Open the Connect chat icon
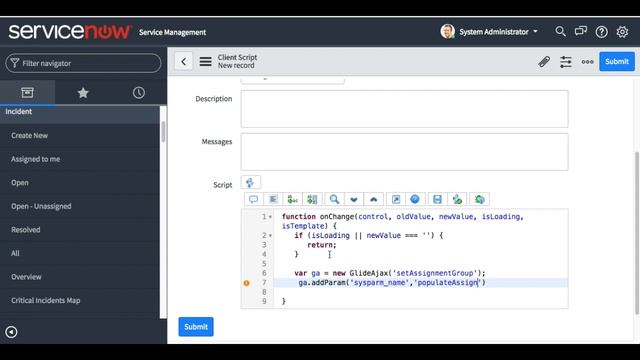640x360 pixels. pos(580,31)
